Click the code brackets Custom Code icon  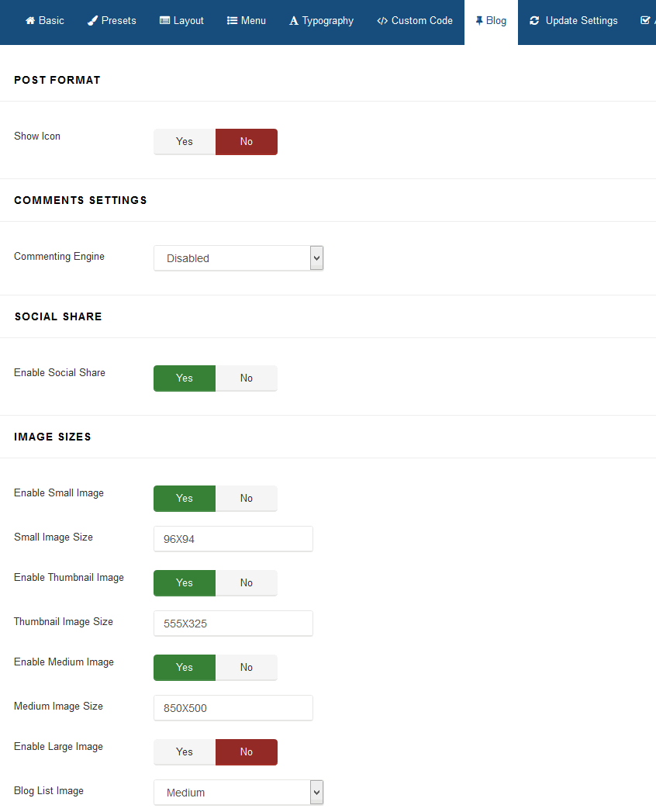[382, 21]
